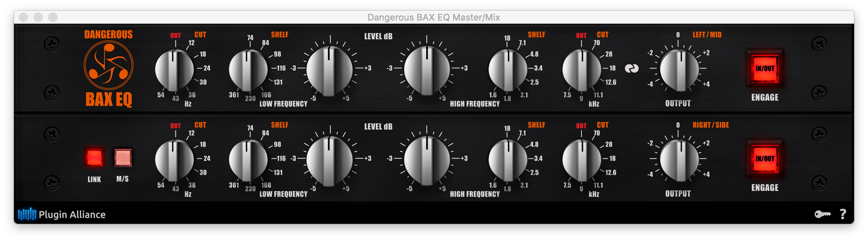
Task: Click the Right/Side low frequency level dB knob
Action: 329,161
